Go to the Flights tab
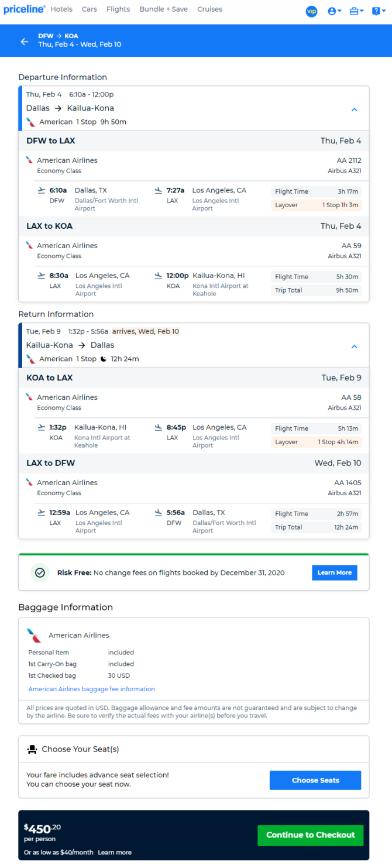This screenshot has height=868, width=392. (118, 9)
